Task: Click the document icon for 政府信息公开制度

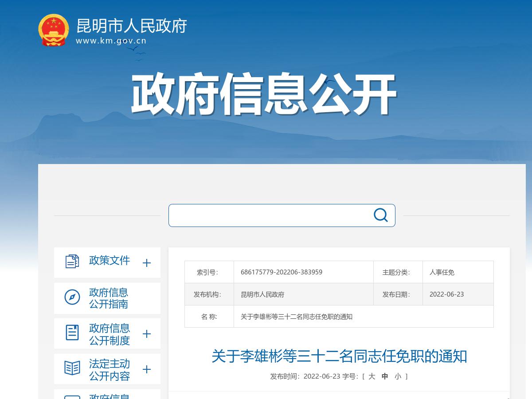Action: (72, 333)
